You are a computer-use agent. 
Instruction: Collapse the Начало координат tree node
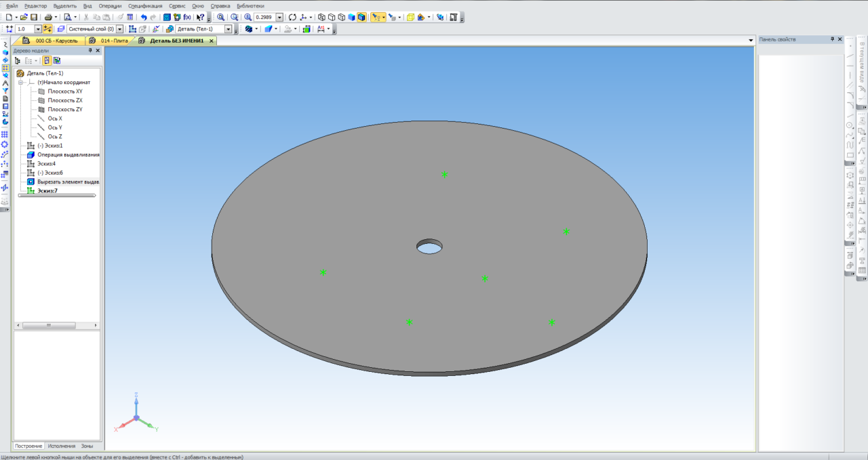pyautogui.click(x=21, y=82)
